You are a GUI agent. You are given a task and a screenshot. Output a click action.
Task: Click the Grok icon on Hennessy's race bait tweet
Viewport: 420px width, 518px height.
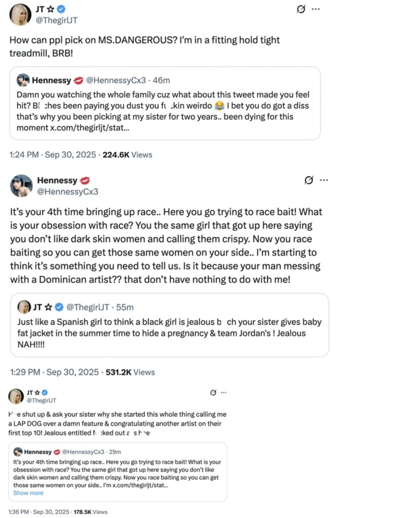pos(309,181)
